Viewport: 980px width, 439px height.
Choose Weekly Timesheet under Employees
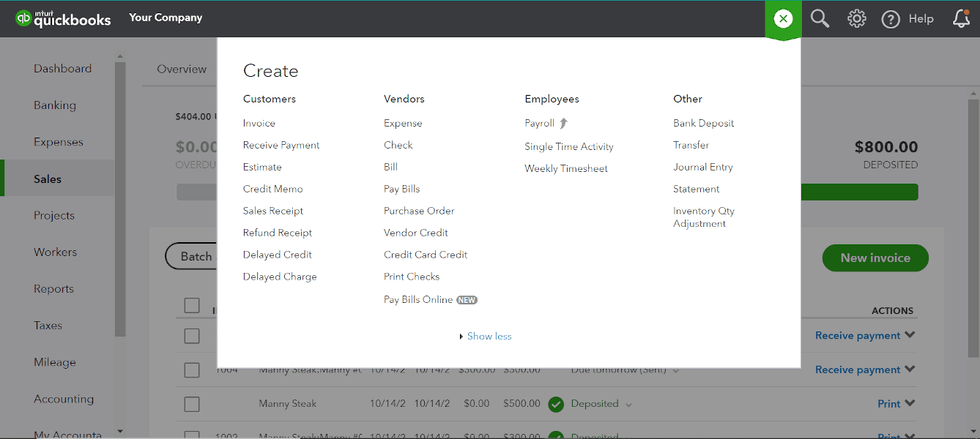(566, 169)
